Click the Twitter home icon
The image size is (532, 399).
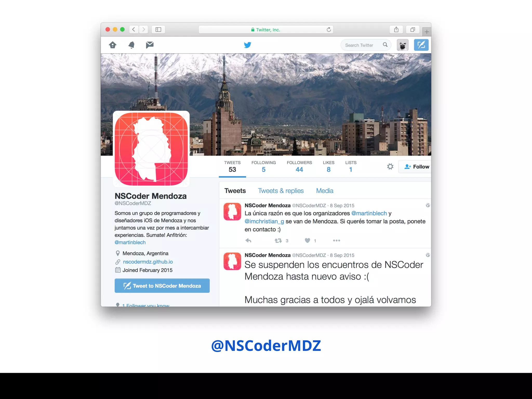click(x=112, y=45)
